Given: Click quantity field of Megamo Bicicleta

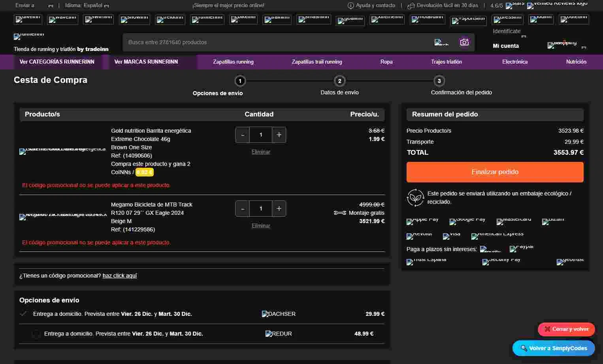Looking at the screenshot, I should coord(261,208).
